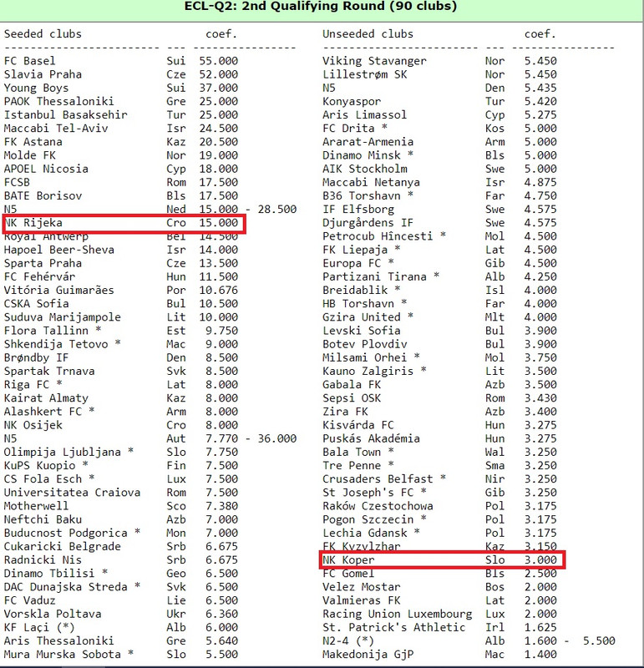Click the 10.676 coefficient value

pos(219,290)
